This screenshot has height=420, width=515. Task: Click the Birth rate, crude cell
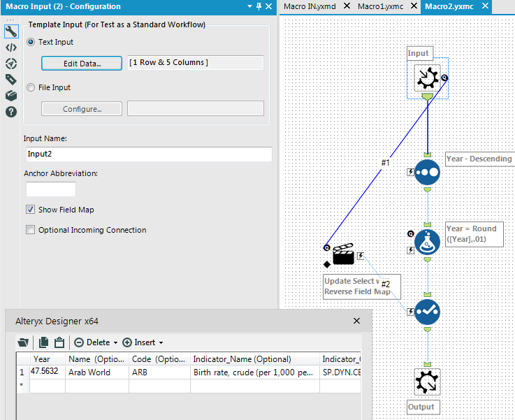tap(255, 372)
